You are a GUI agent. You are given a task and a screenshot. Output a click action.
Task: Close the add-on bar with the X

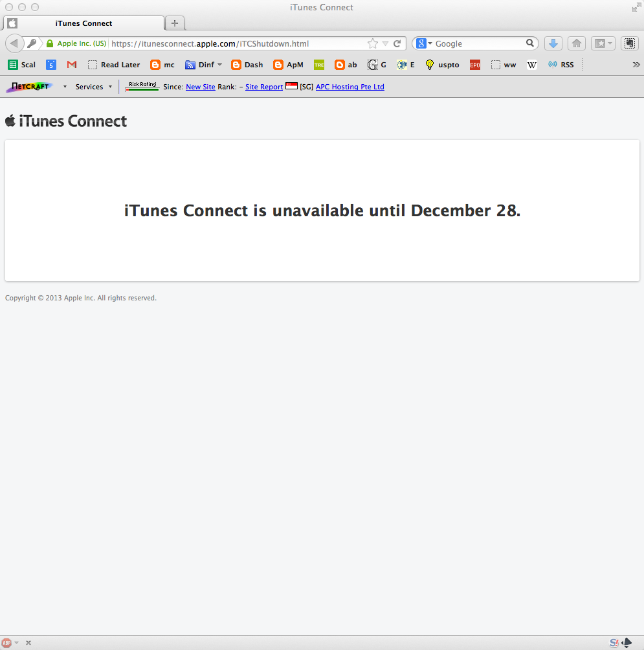click(28, 642)
